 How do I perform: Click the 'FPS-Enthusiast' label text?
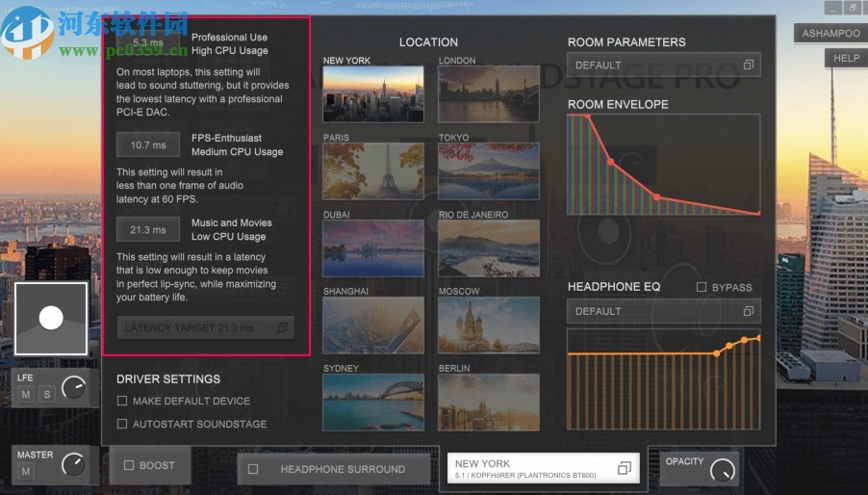(226, 138)
